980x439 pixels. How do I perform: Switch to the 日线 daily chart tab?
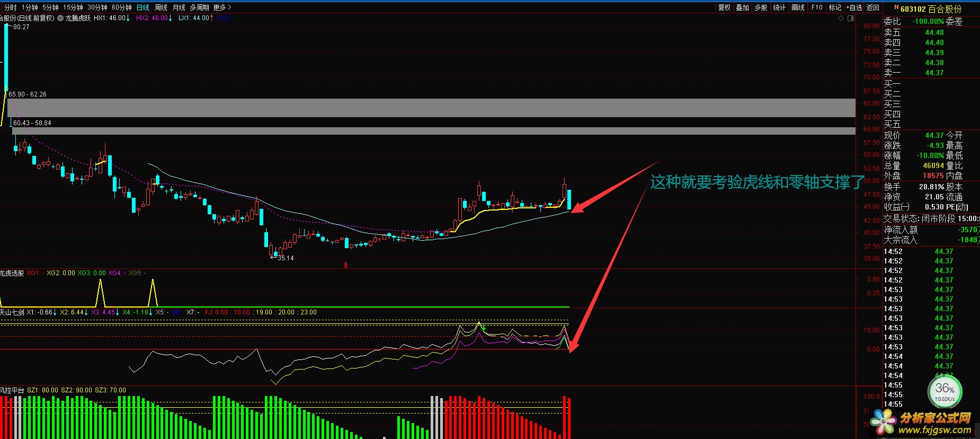(143, 7)
